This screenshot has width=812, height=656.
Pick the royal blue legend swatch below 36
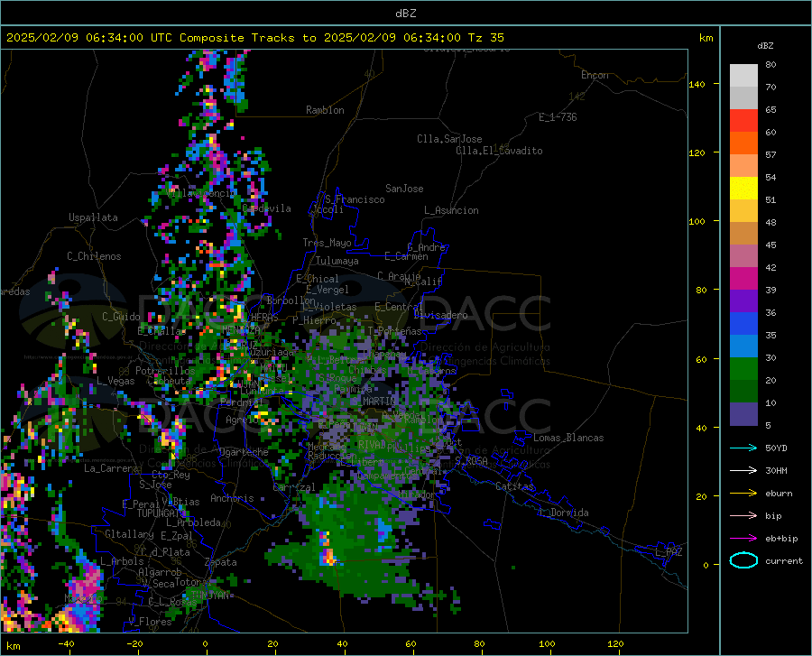pos(743,324)
